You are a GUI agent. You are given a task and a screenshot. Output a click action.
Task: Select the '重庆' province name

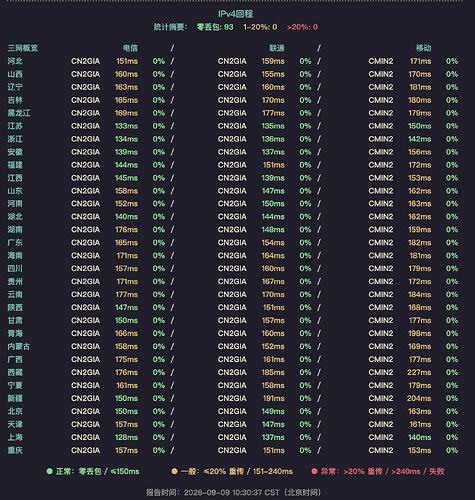click(x=15, y=450)
